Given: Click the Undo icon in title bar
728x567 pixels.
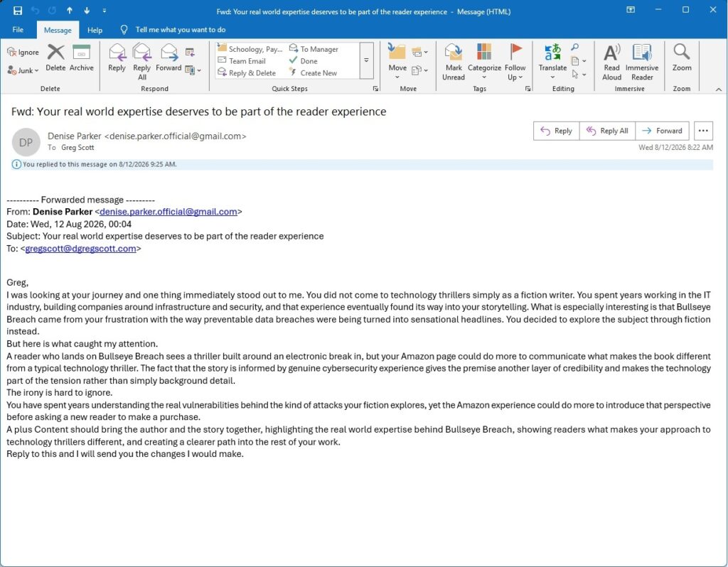Looking at the screenshot, I should coord(36,10).
